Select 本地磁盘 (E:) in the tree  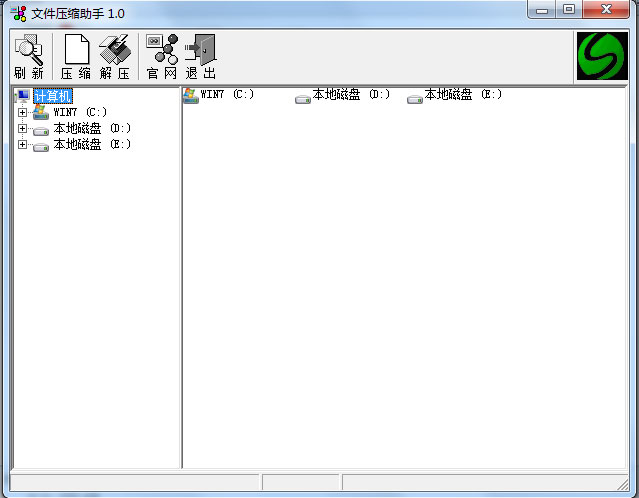[92, 144]
